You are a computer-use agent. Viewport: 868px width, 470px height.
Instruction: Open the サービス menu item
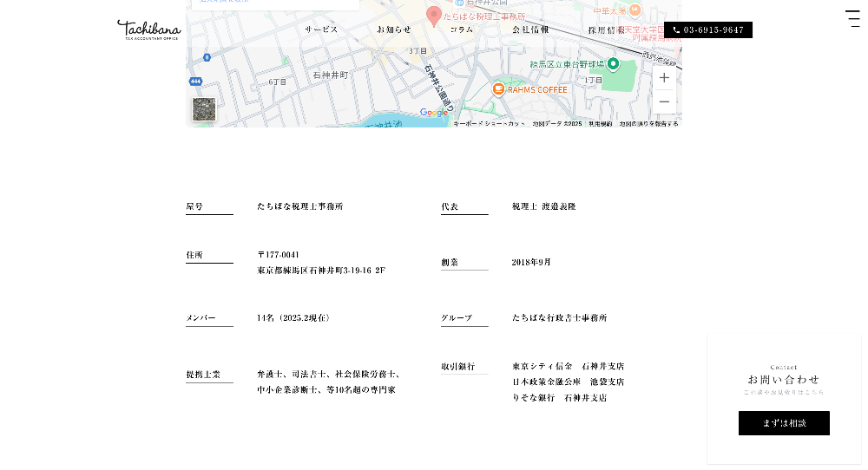click(x=321, y=29)
